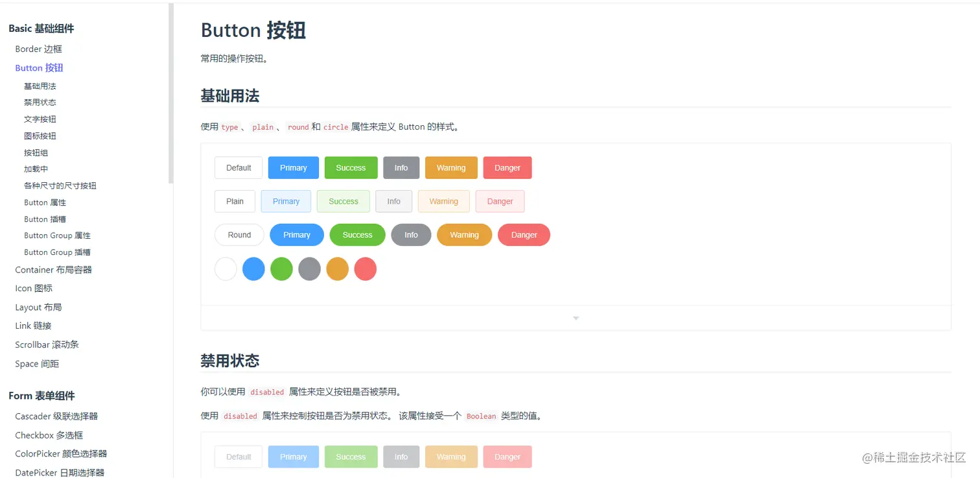Click the Round button
980x478 pixels.
(x=239, y=235)
